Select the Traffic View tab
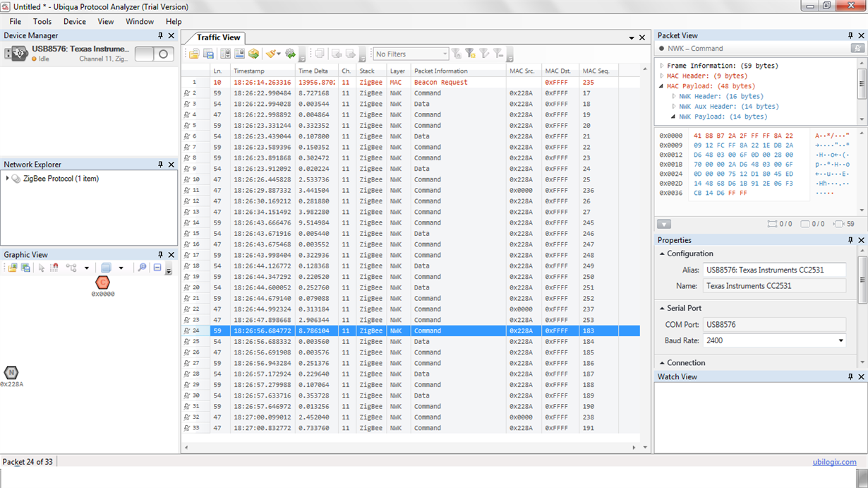The height and width of the screenshot is (488, 868). pyautogui.click(x=218, y=37)
